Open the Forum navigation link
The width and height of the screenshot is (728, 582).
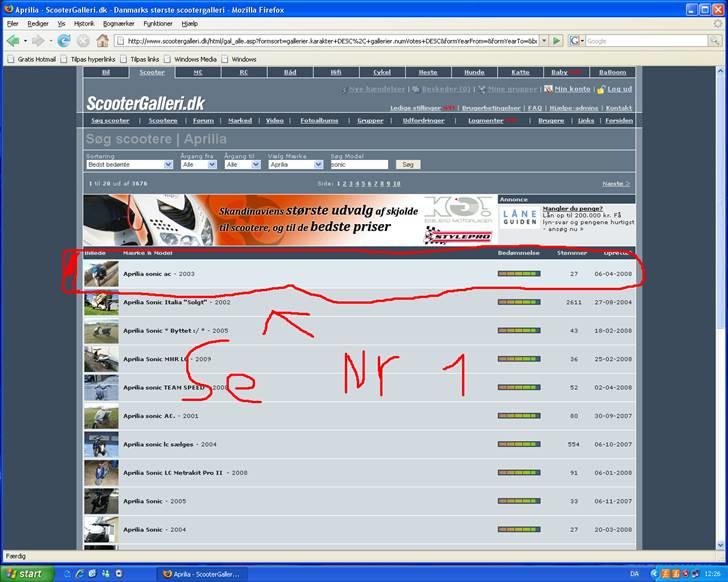coord(203,121)
